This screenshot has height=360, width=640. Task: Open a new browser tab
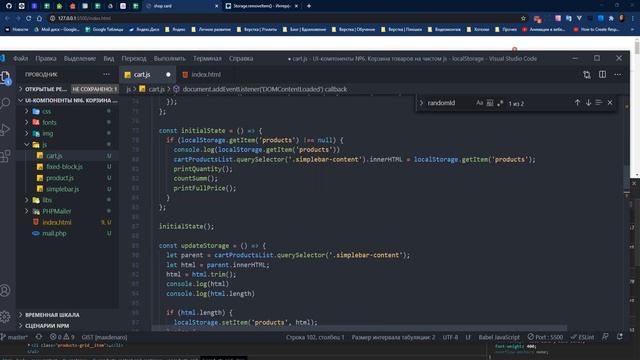(x=309, y=6)
